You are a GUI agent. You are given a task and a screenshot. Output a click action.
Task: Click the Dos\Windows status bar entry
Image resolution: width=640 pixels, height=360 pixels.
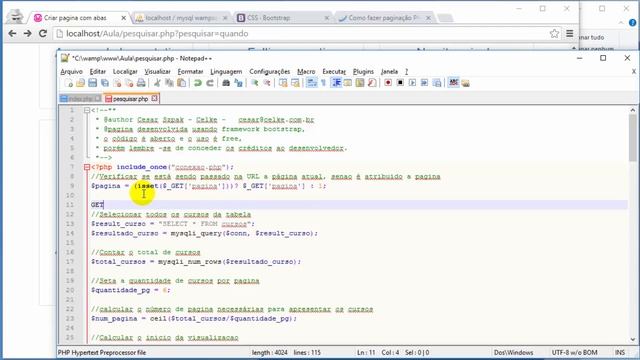coord(513,352)
